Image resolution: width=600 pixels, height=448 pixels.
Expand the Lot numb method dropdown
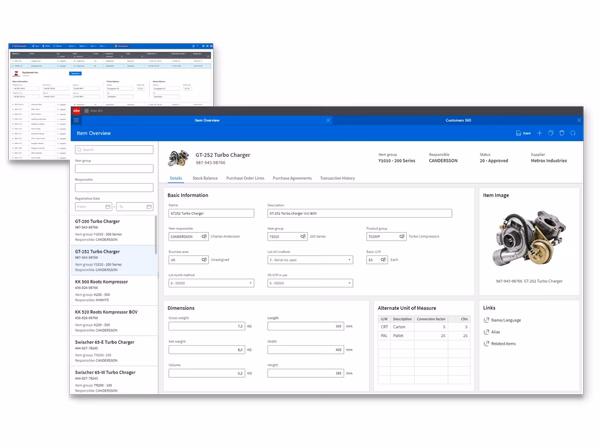[250, 283]
